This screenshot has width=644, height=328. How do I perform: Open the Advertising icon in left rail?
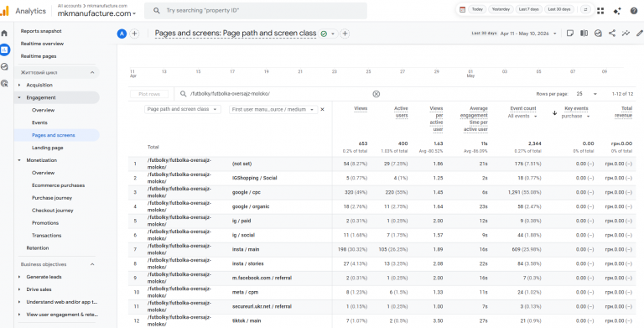[x=4, y=83]
